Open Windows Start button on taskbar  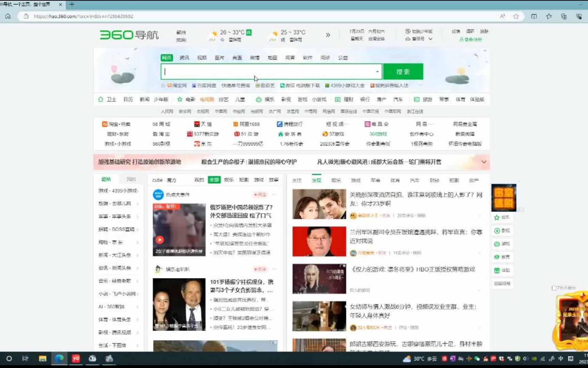click(9, 358)
